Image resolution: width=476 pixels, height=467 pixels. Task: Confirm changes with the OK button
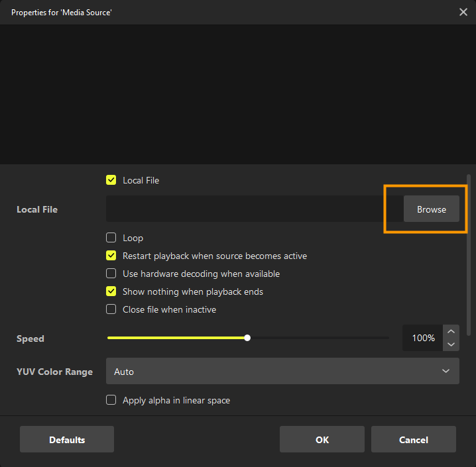point(322,440)
